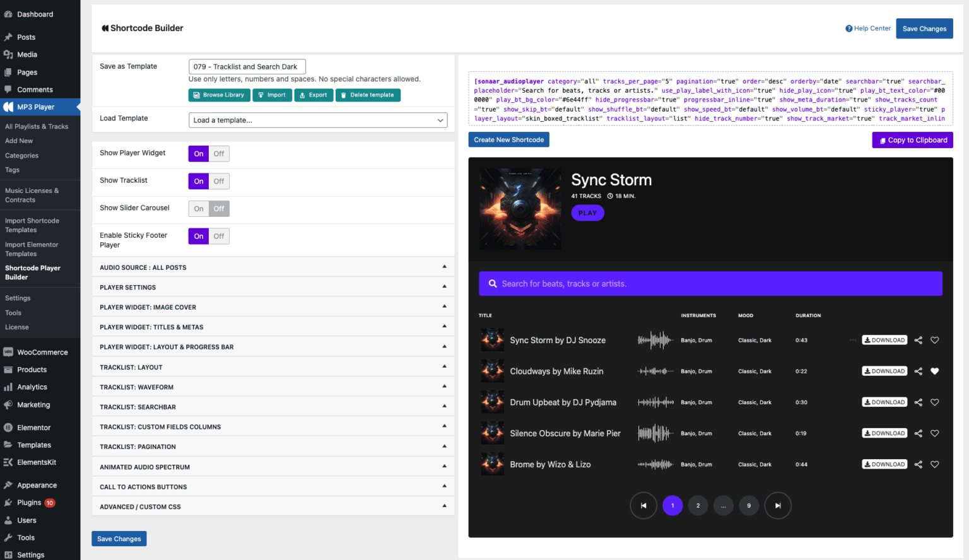Click share icon for Sync Storm track

(x=918, y=341)
